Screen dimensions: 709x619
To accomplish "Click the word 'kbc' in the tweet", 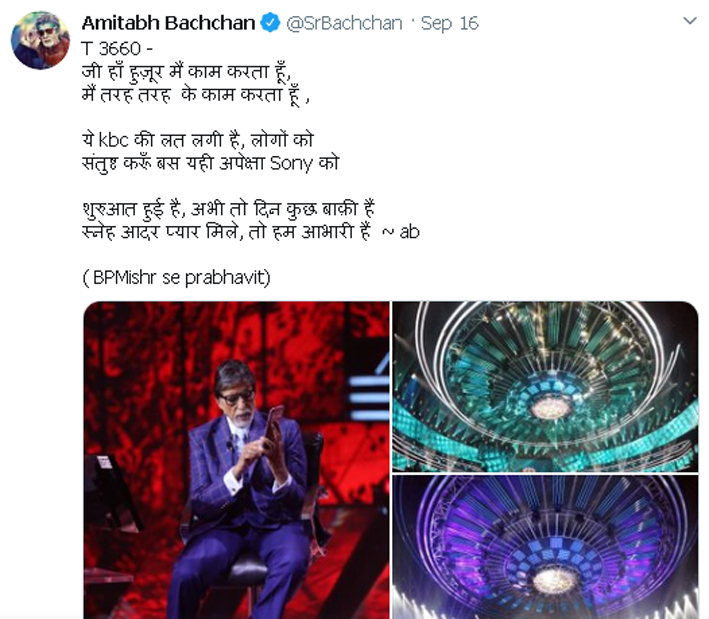I will click(x=113, y=140).
